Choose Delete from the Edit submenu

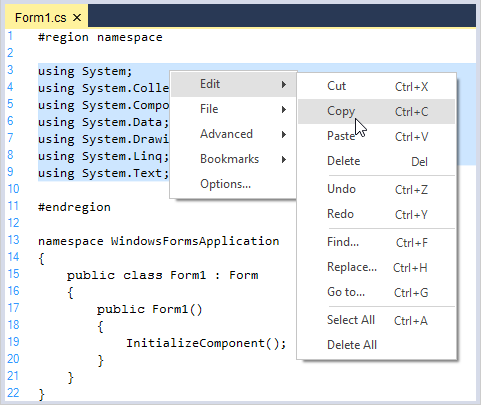377,161
